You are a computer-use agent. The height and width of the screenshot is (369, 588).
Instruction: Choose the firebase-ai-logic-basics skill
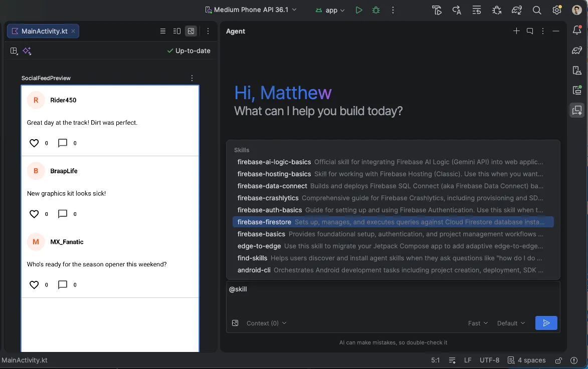point(393,162)
